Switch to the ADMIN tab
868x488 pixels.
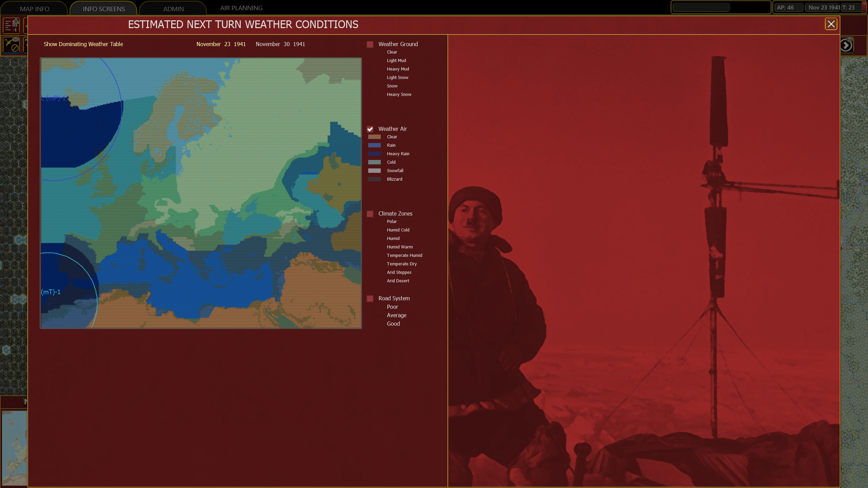tap(173, 9)
